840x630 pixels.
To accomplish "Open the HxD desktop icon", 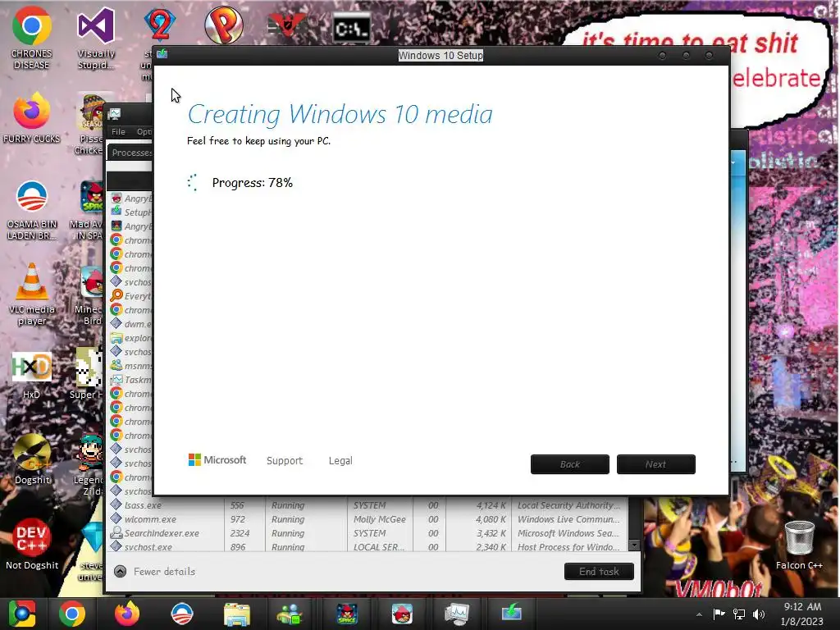I will (x=32, y=375).
